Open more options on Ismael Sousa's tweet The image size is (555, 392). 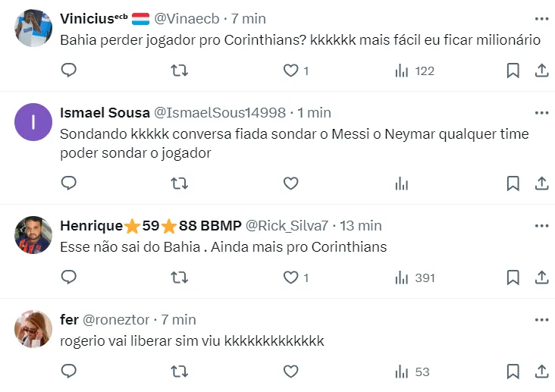(541, 112)
